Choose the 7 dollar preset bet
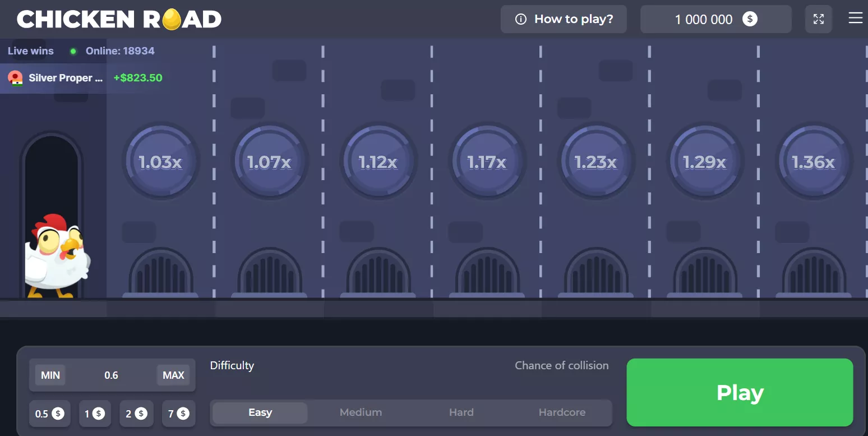The image size is (868, 436). click(x=178, y=414)
